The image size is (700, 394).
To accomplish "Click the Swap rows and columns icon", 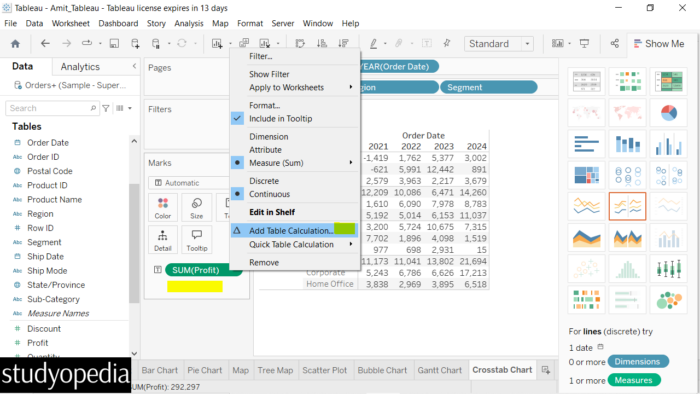I will click(x=300, y=43).
